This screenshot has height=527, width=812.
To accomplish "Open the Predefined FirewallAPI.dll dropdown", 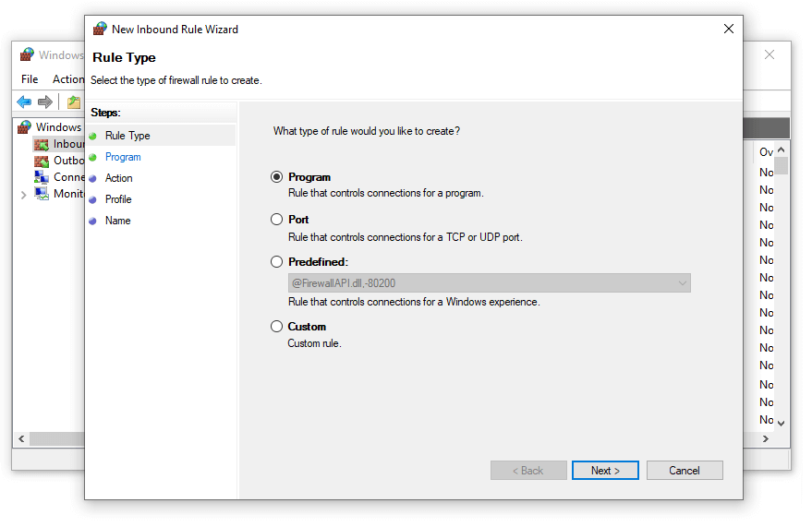I will click(x=490, y=283).
